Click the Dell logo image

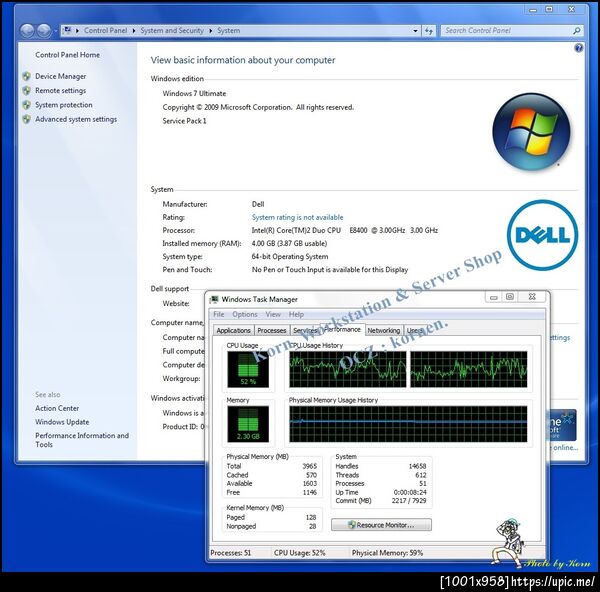point(542,235)
